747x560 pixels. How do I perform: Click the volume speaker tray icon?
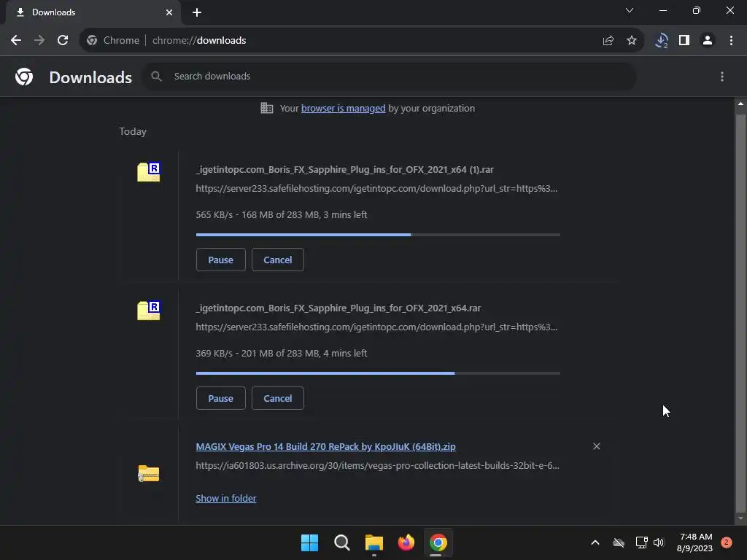tap(659, 542)
